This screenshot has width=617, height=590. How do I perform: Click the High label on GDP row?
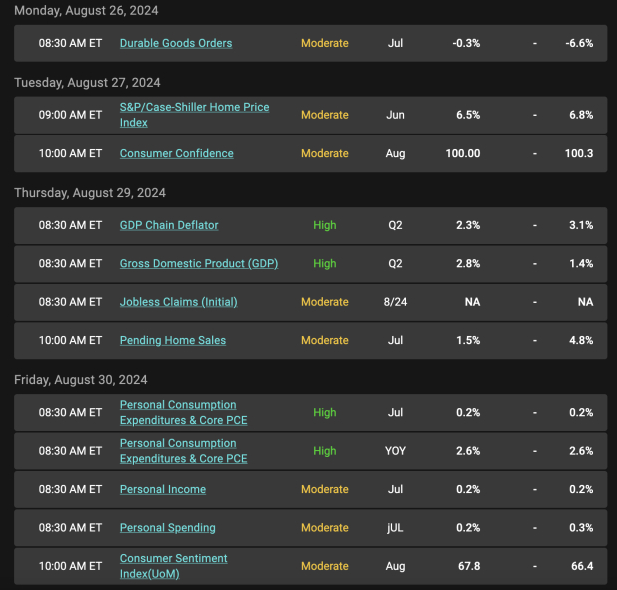coord(325,264)
